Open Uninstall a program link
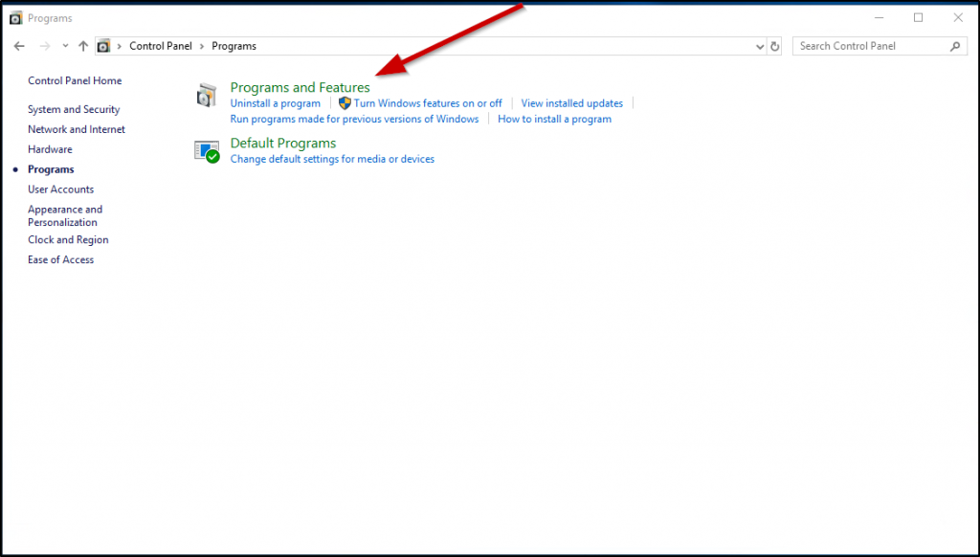This screenshot has width=980, height=557. tap(275, 103)
